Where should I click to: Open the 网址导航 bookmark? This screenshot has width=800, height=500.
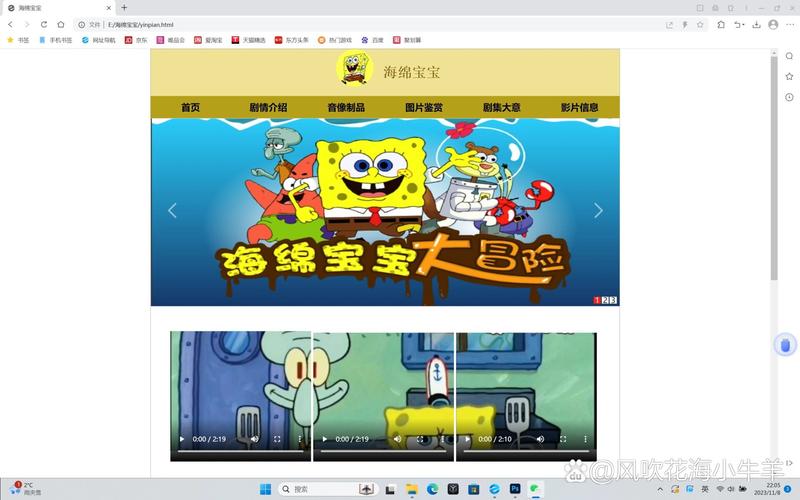point(98,40)
